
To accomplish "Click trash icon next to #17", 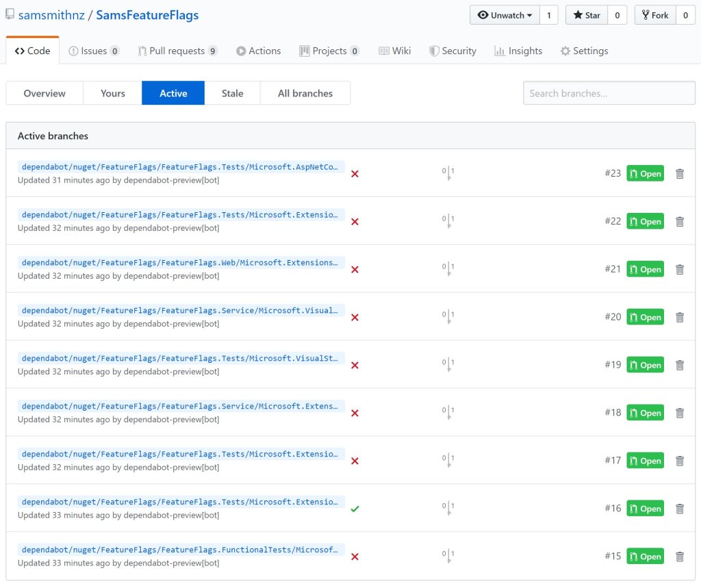I will [x=679, y=461].
